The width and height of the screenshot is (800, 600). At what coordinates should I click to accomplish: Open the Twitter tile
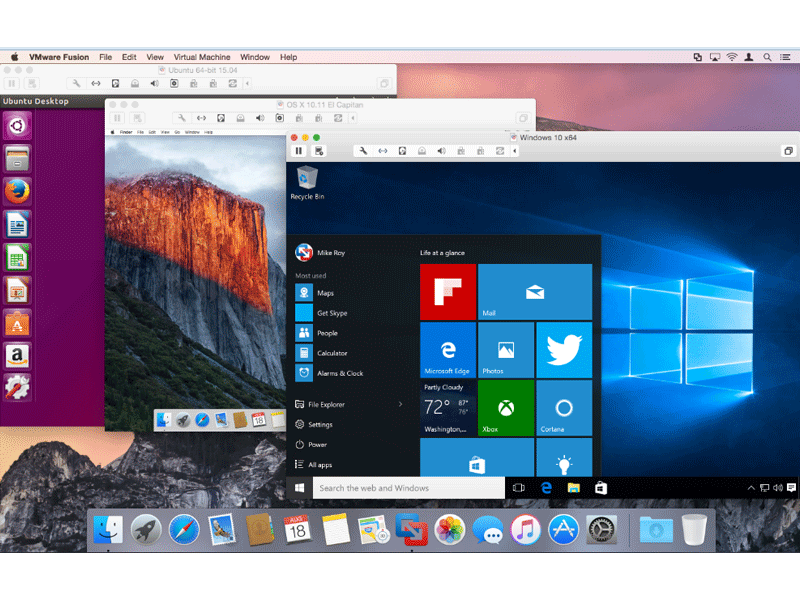coord(564,350)
